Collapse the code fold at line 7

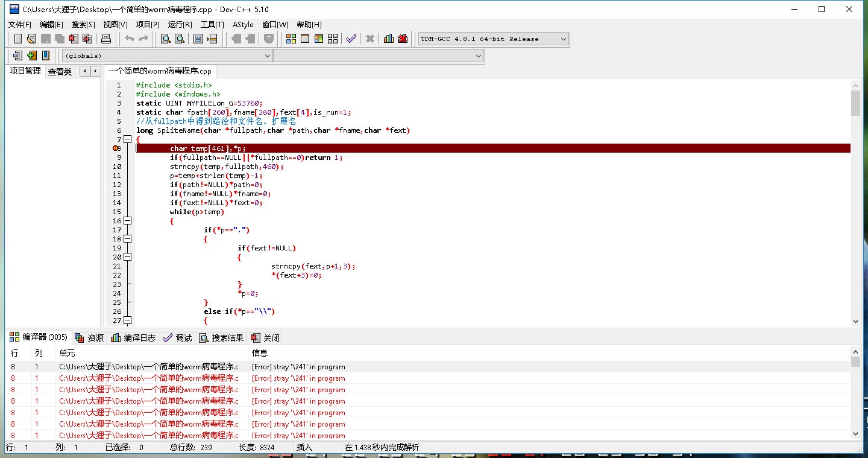tap(127, 139)
